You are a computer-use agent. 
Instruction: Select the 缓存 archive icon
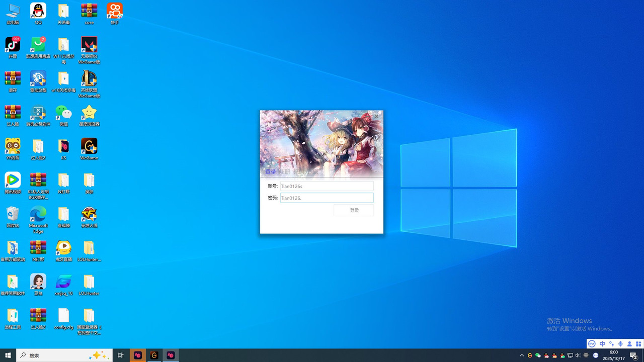(13, 81)
